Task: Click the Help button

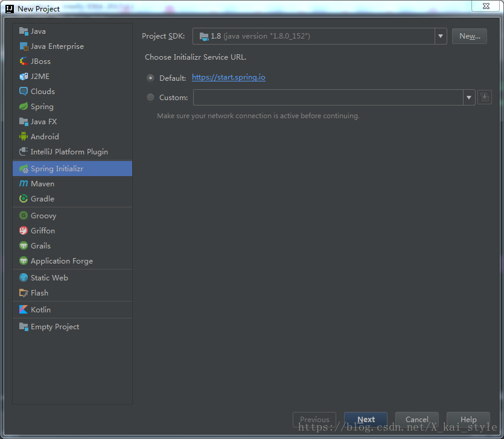Action: click(x=468, y=420)
